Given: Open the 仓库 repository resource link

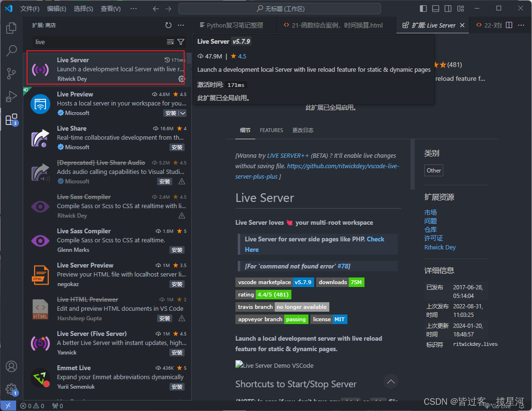Looking at the screenshot, I should pyautogui.click(x=430, y=229).
